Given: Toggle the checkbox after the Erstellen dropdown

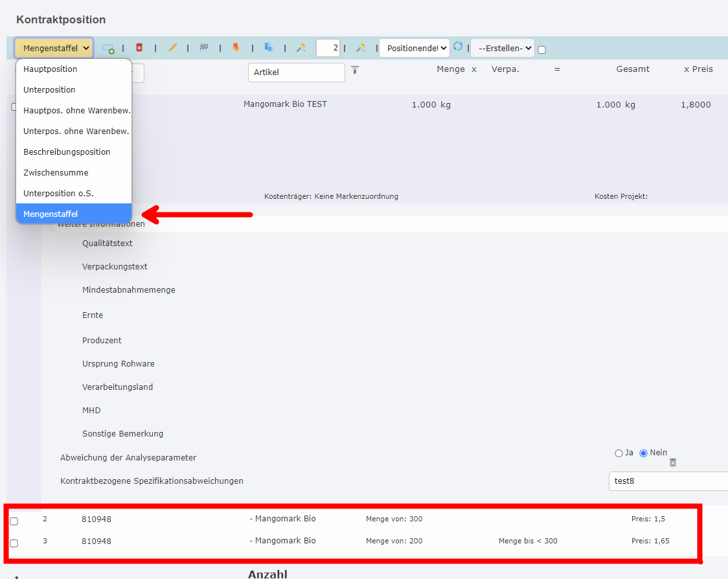Looking at the screenshot, I should coord(542,50).
